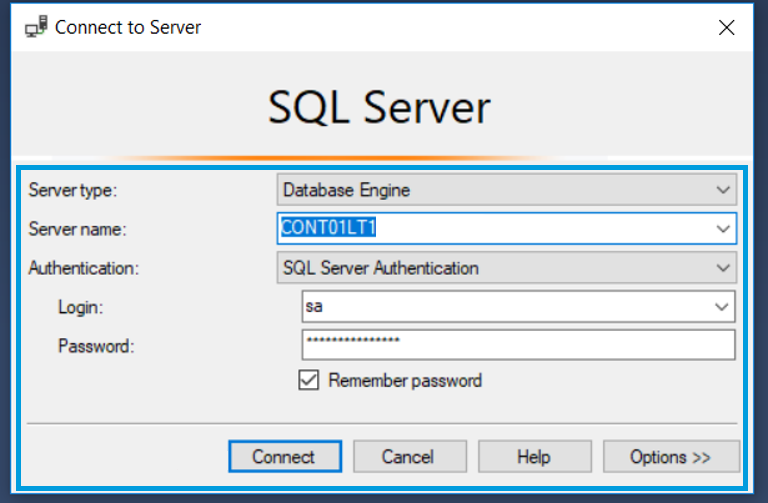This screenshot has width=768, height=503.
Task: Show more settings with Options >>
Action: 670,457
